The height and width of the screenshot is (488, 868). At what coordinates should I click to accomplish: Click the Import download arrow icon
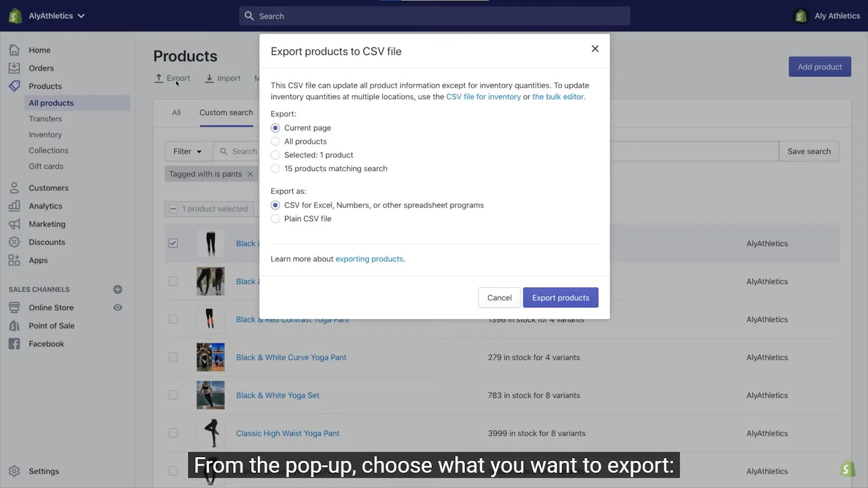209,78
